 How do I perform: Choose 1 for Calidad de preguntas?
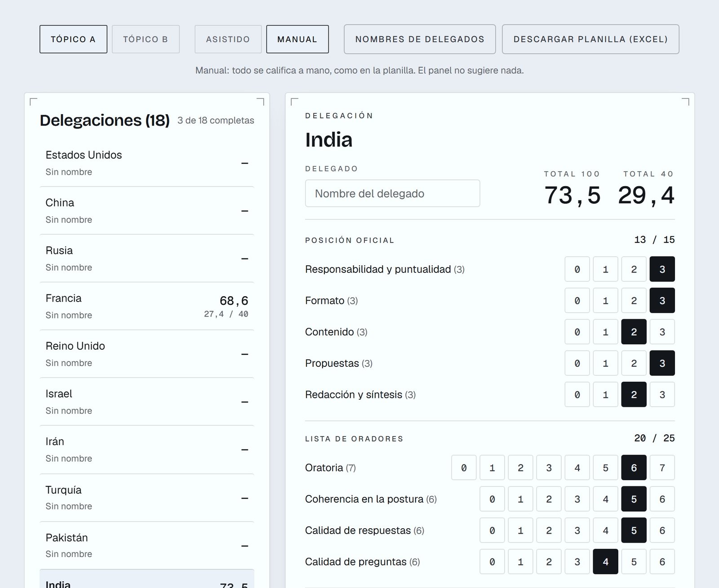point(520,561)
